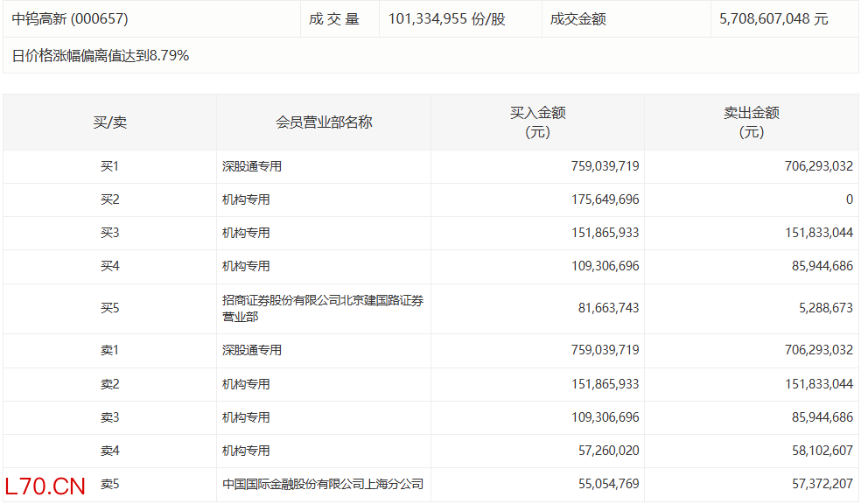Viewport: 861px width, 504px height.
Task: Click the turnover value 5,708,607,048 元
Action: click(773, 18)
